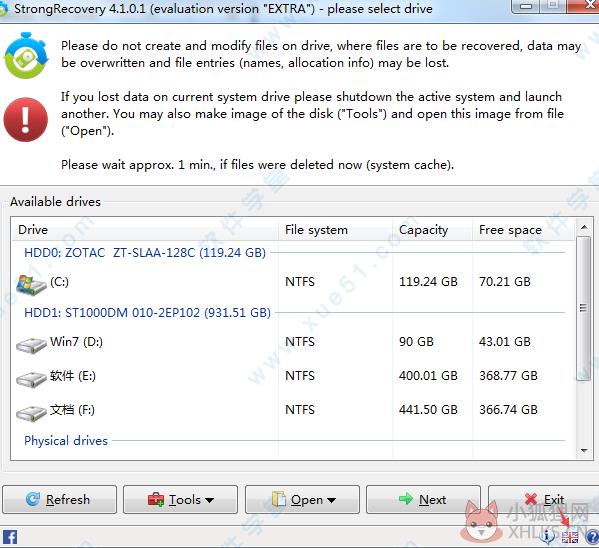
Task: Click the Refresh button
Action: [x=59, y=499]
